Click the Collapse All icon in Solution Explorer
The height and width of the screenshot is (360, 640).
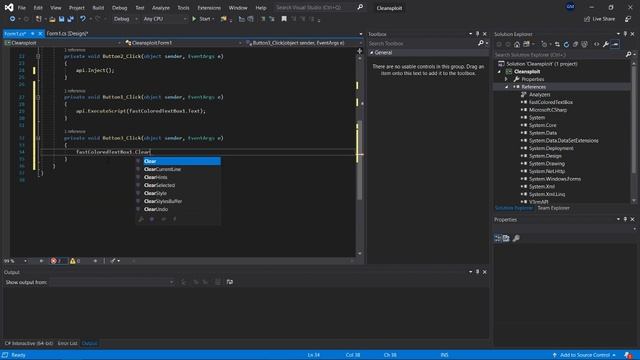click(575, 44)
